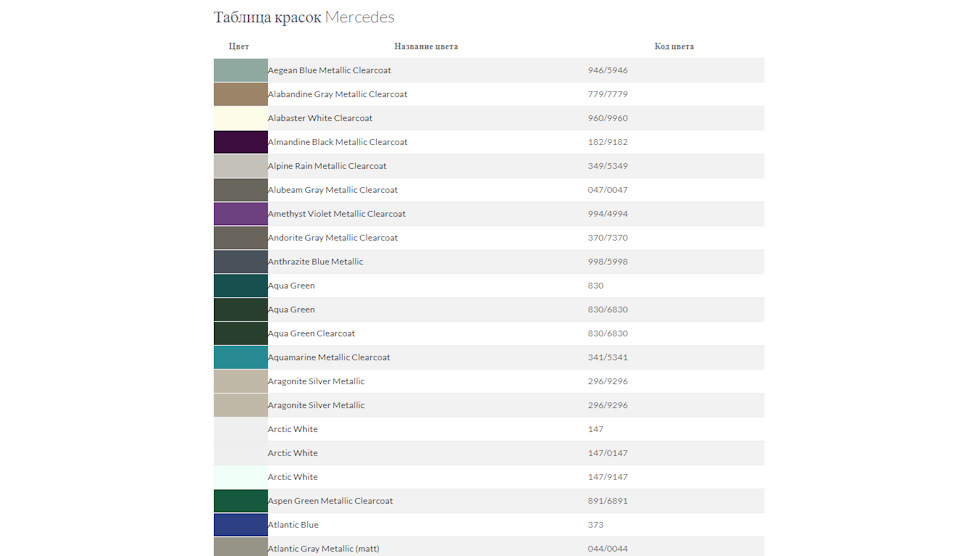Click color code 147/0147

click(x=608, y=453)
